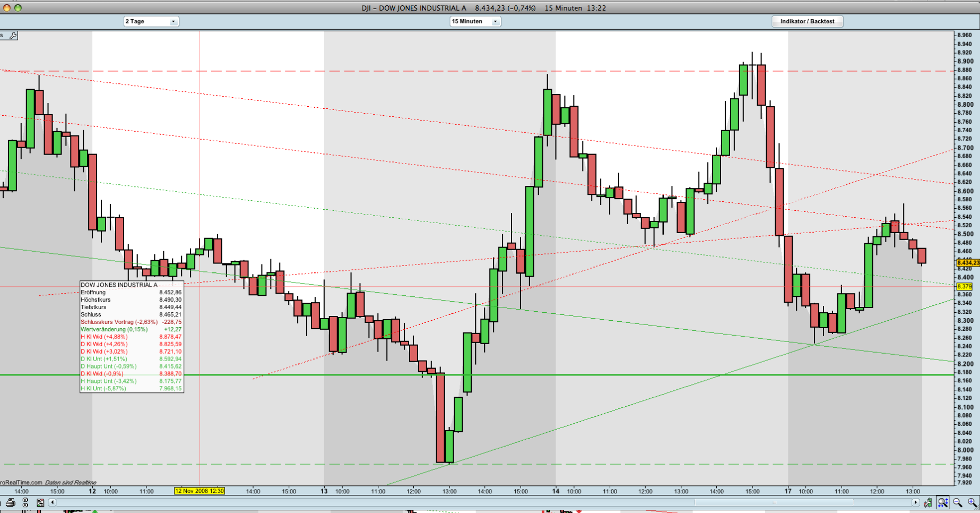Click the window zoom green button
Screen dimensions: 980x513
(18, 8)
